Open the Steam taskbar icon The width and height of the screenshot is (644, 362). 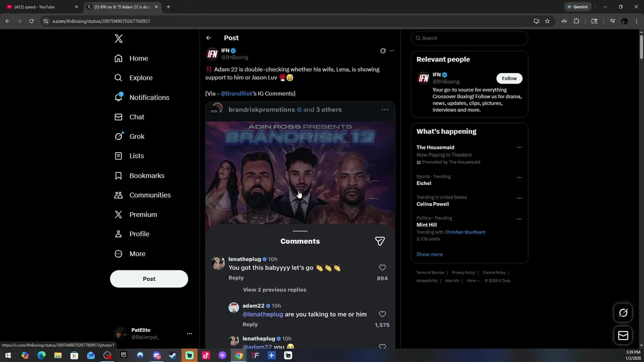[173, 355]
